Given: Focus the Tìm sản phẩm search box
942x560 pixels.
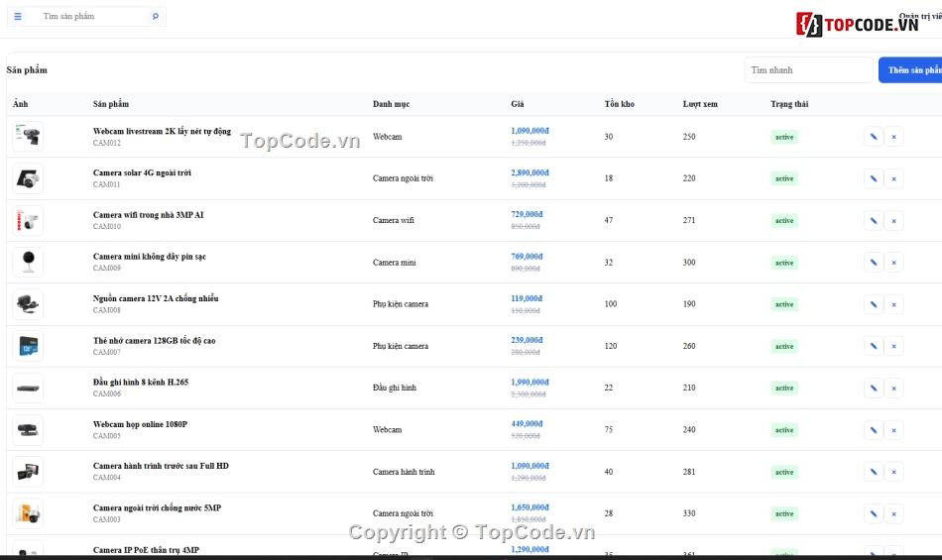Looking at the screenshot, I should [x=93, y=16].
